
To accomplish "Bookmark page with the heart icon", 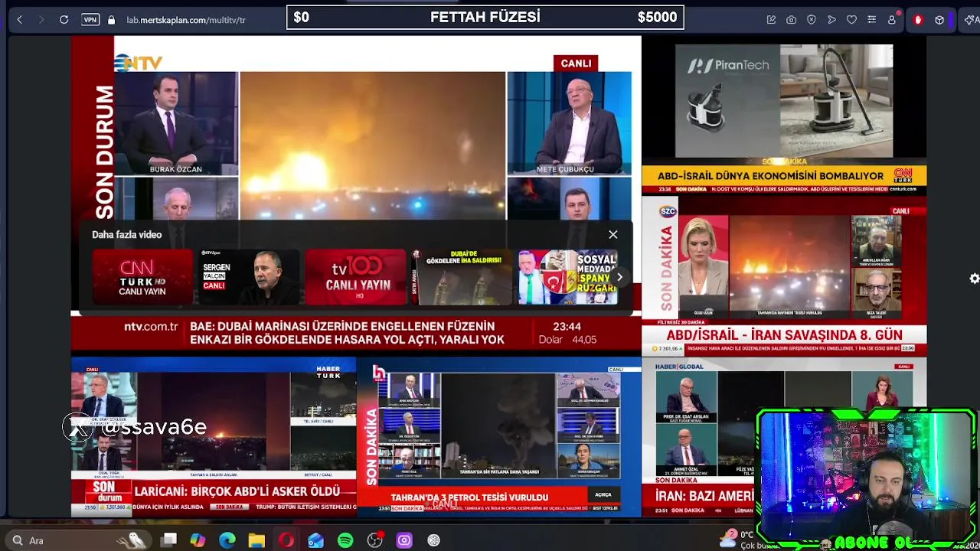I will point(851,20).
